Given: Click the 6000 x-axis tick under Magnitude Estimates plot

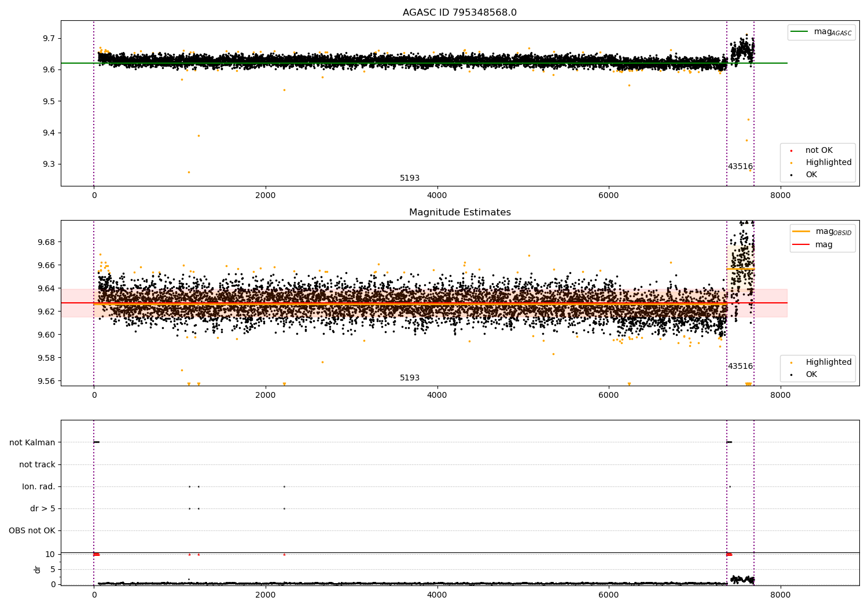Looking at the screenshot, I should click(609, 395).
